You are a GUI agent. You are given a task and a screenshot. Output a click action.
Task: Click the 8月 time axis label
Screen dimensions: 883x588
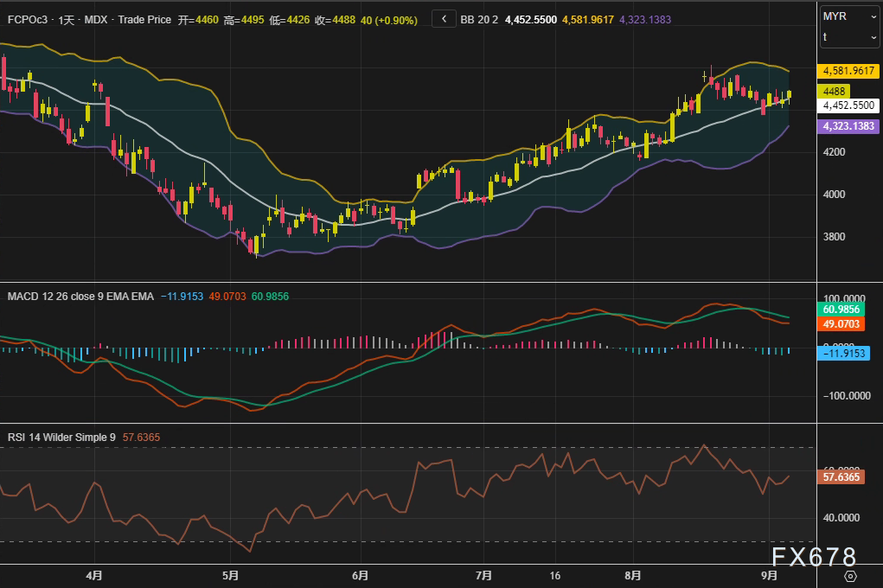tap(633, 575)
